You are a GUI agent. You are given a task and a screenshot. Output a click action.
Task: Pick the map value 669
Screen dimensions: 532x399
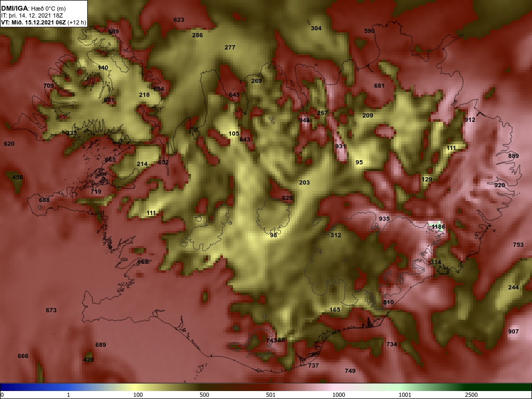tap(143, 262)
